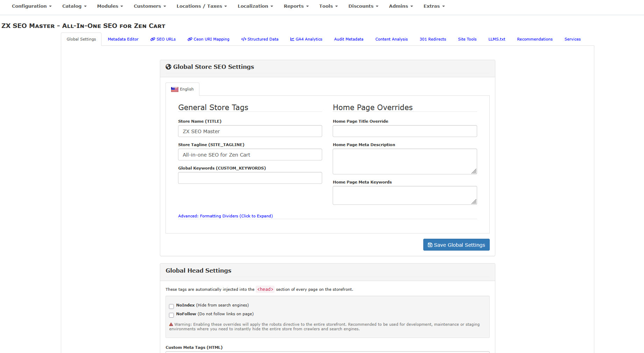Viewport: 644px width, 353px height.
Task: Click the Store Tagline field
Action: 250,154
